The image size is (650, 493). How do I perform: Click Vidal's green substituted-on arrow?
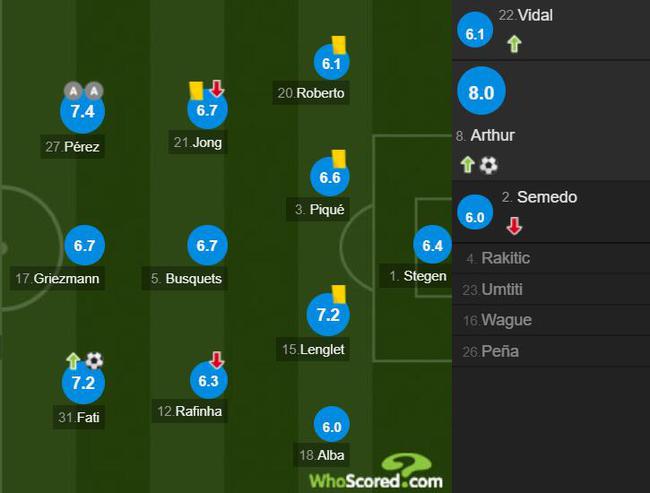[514, 44]
